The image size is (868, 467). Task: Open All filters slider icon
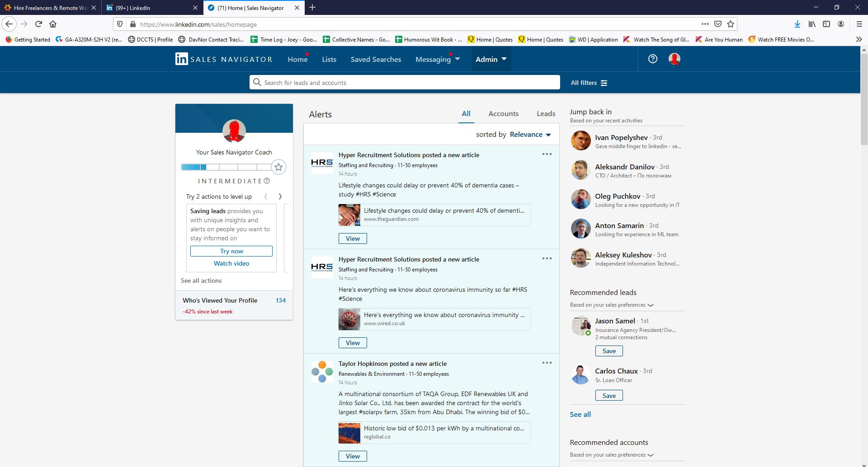click(604, 83)
